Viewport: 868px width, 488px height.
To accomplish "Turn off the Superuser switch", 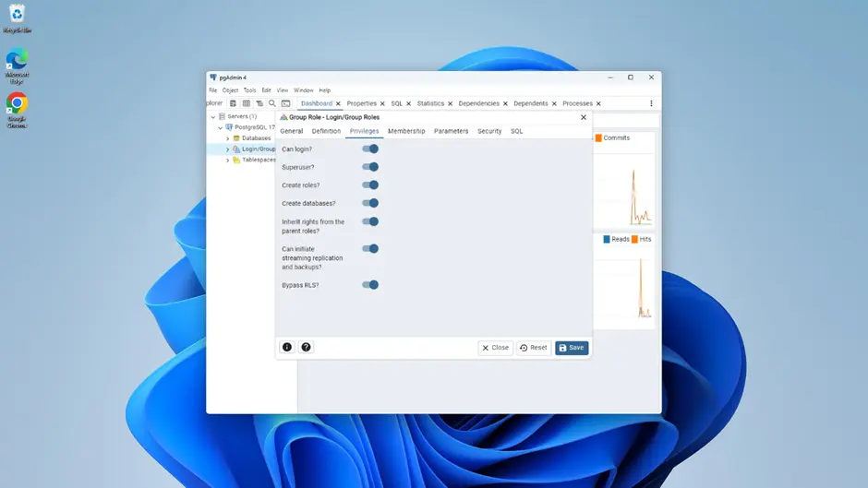I will tap(370, 167).
